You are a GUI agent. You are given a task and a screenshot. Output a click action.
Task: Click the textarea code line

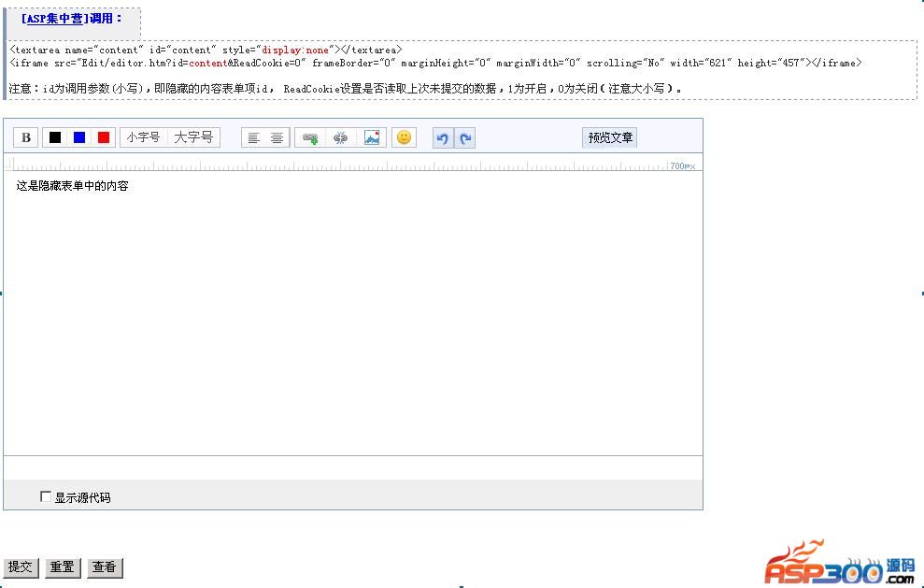pyautogui.click(x=206, y=50)
